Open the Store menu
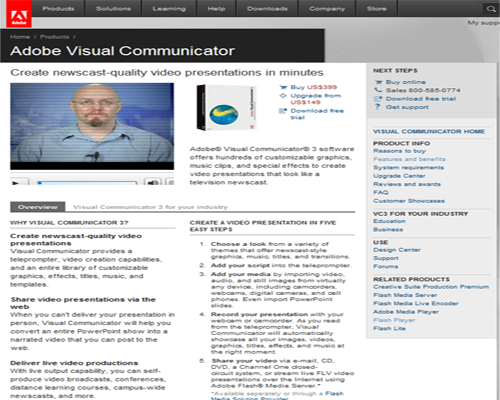The height and width of the screenshot is (400, 500). (377, 9)
